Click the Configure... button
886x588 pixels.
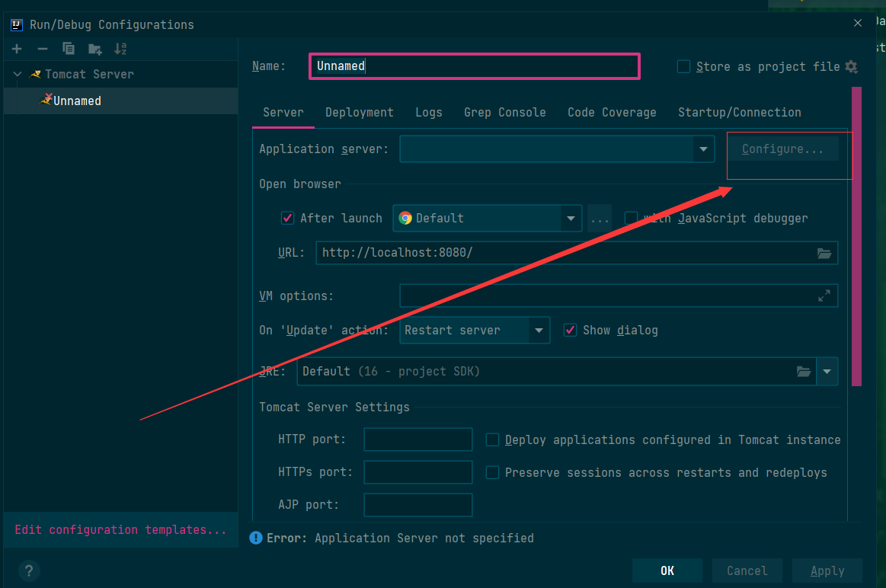(782, 149)
